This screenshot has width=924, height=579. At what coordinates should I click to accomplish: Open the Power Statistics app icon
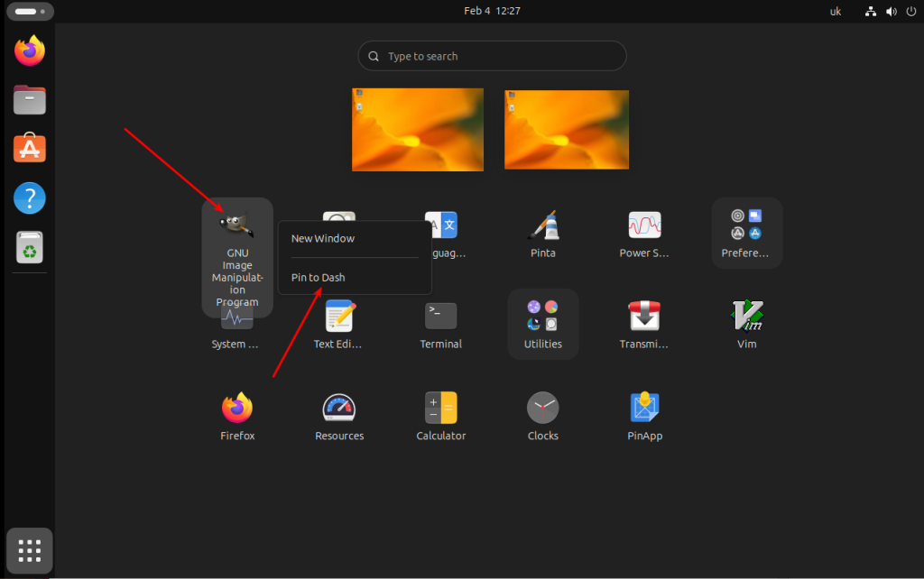click(x=644, y=225)
